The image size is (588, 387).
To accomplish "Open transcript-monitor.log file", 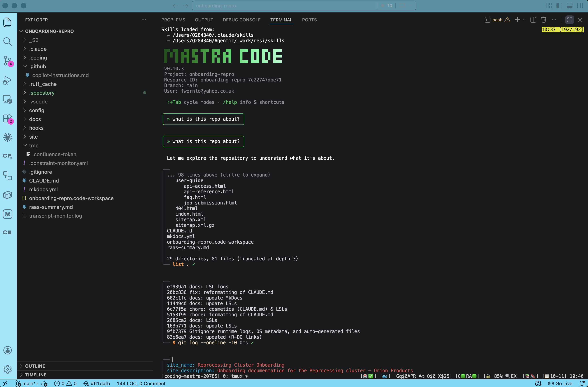I will (x=85, y=216).
